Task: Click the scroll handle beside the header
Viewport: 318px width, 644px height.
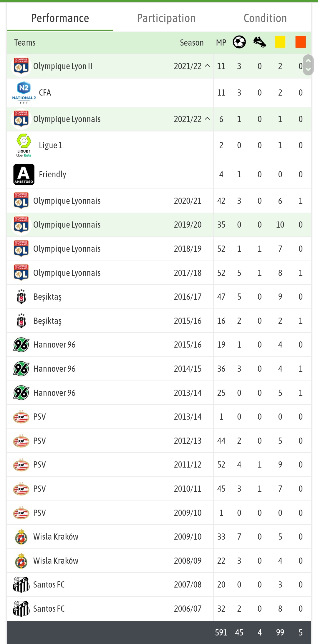Action: (x=308, y=65)
